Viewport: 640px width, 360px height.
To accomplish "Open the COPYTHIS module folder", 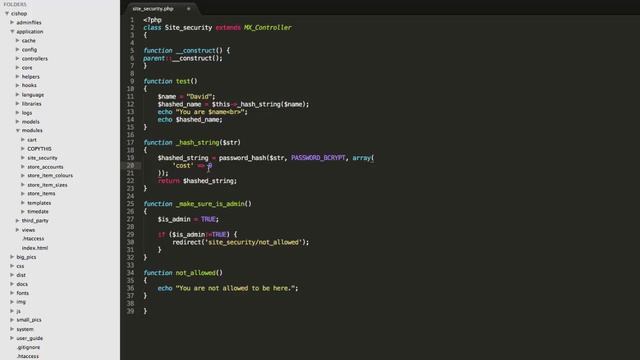I will [x=39, y=149].
